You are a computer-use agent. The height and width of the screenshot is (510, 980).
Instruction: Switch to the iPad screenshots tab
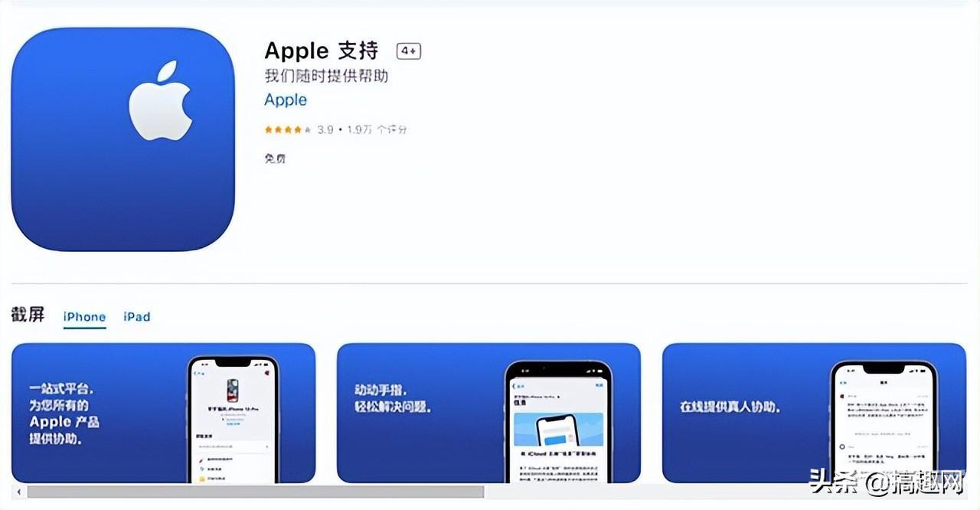[x=137, y=317]
